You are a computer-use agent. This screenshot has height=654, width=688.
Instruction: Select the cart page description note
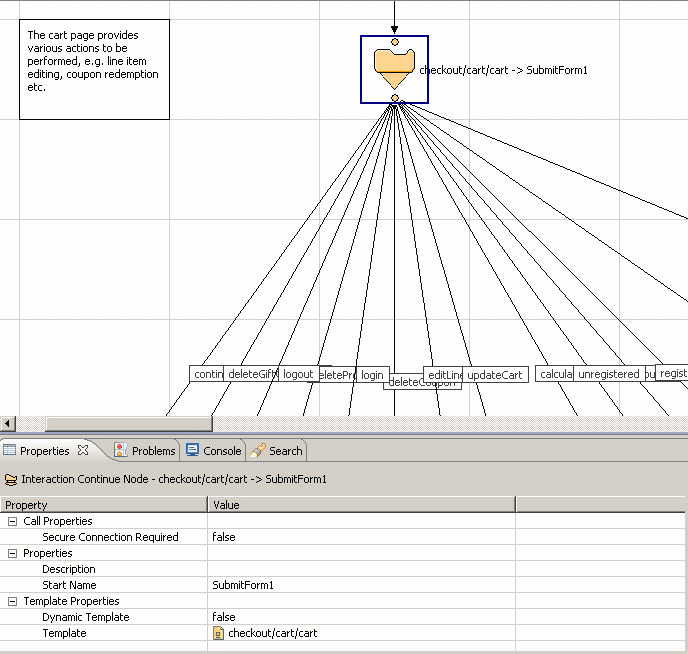click(x=94, y=69)
